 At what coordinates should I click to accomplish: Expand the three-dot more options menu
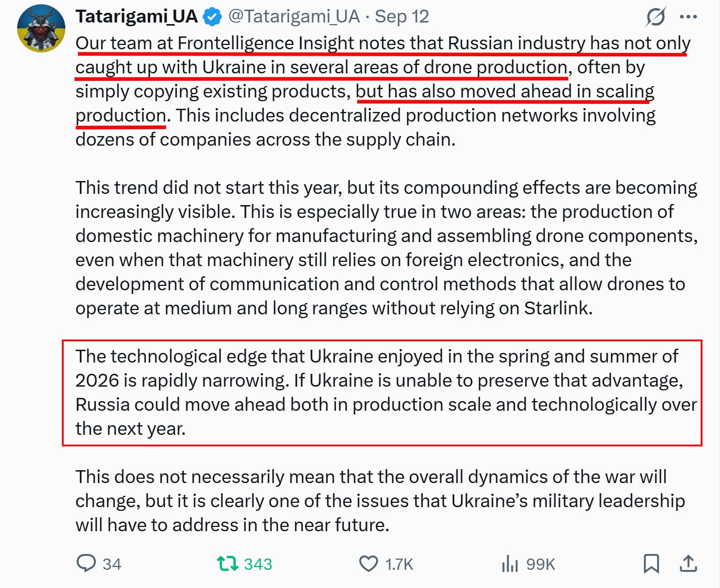coord(688,17)
